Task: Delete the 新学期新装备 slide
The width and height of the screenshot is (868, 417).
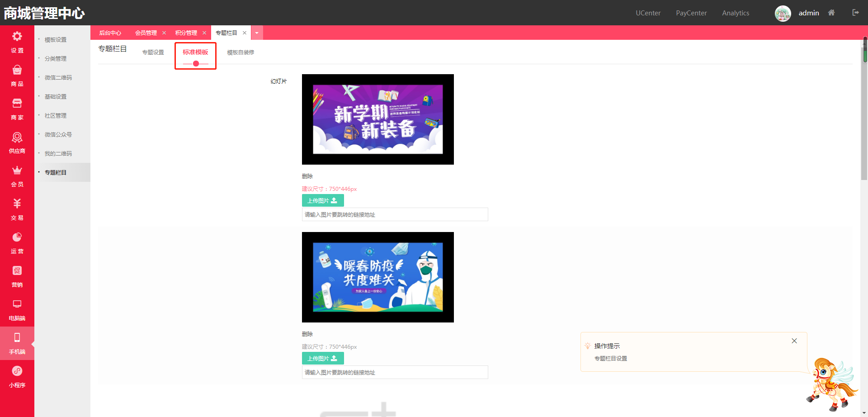Action: coord(307,176)
